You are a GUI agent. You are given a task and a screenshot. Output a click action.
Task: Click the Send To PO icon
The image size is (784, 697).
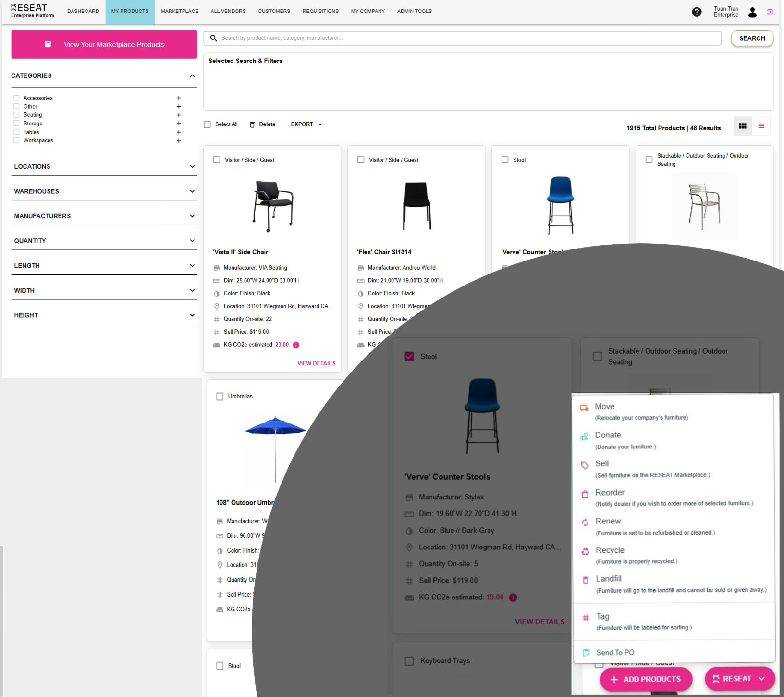(x=586, y=652)
